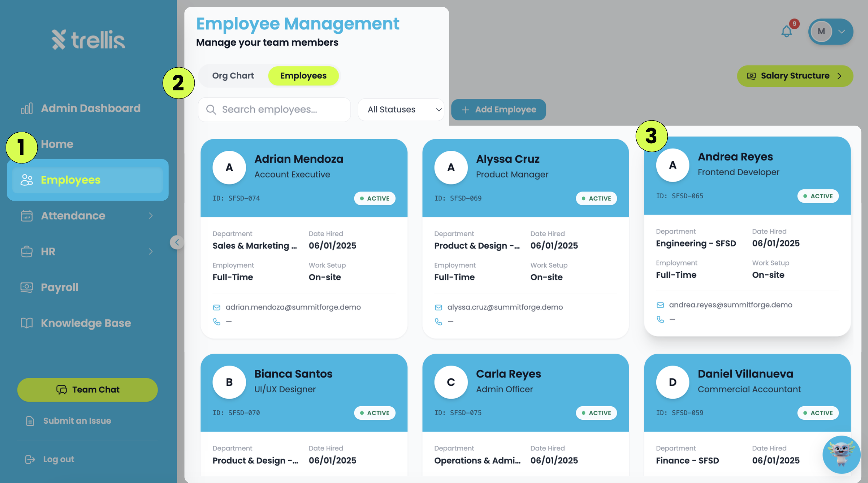Open the All Statuses dropdown

pyautogui.click(x=401, y=110)
